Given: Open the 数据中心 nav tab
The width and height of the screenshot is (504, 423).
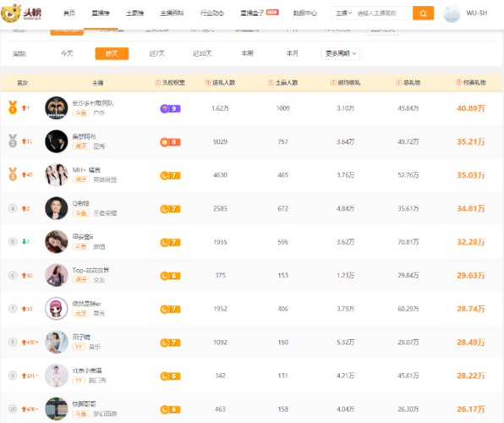Looking at the screenshot, I should pyautogui.click(x=305, y=14).
